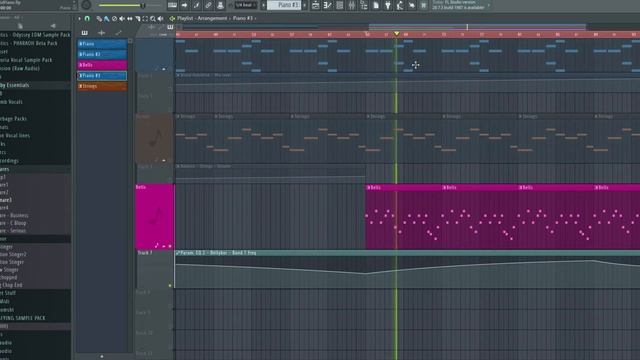Select the Select marquee tool in playlist toolbar
This screenshot has height=360, width=640.
point(145,18)
